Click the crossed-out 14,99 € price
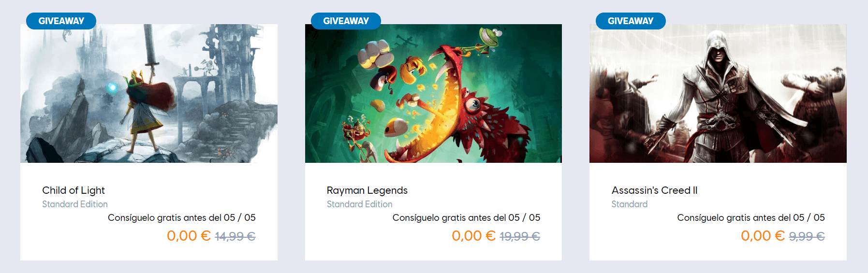This screenshot has height=273, width=868. (235, 236)
